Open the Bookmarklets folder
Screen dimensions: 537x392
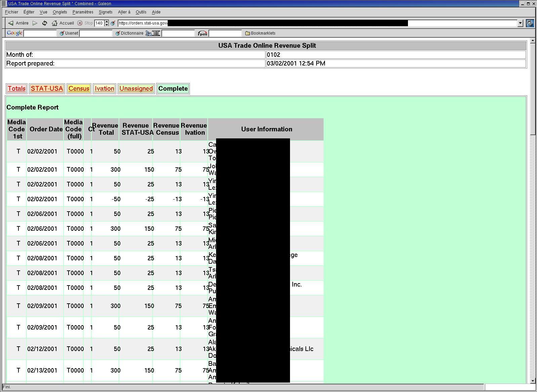click(260, 33)
